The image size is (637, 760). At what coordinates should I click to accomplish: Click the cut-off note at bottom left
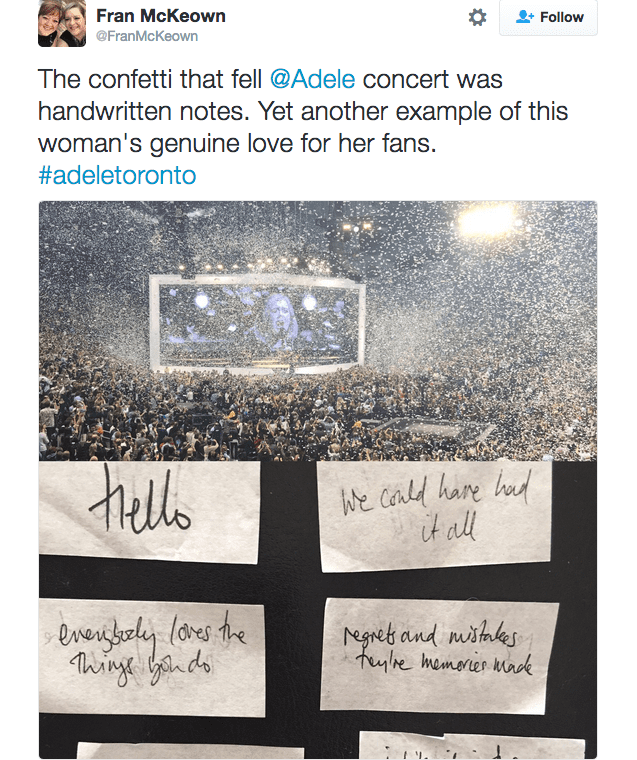pyautogui.click(x=190, y=751)
